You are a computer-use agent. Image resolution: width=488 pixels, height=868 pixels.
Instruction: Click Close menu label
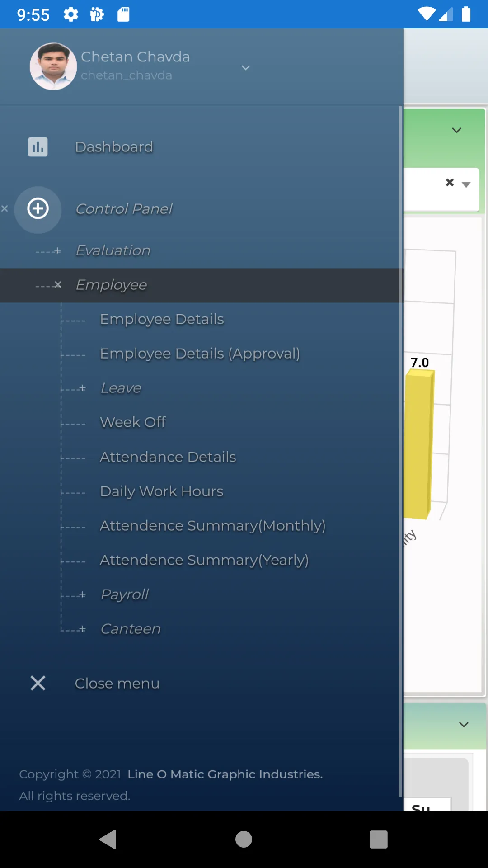pos(117,683)
